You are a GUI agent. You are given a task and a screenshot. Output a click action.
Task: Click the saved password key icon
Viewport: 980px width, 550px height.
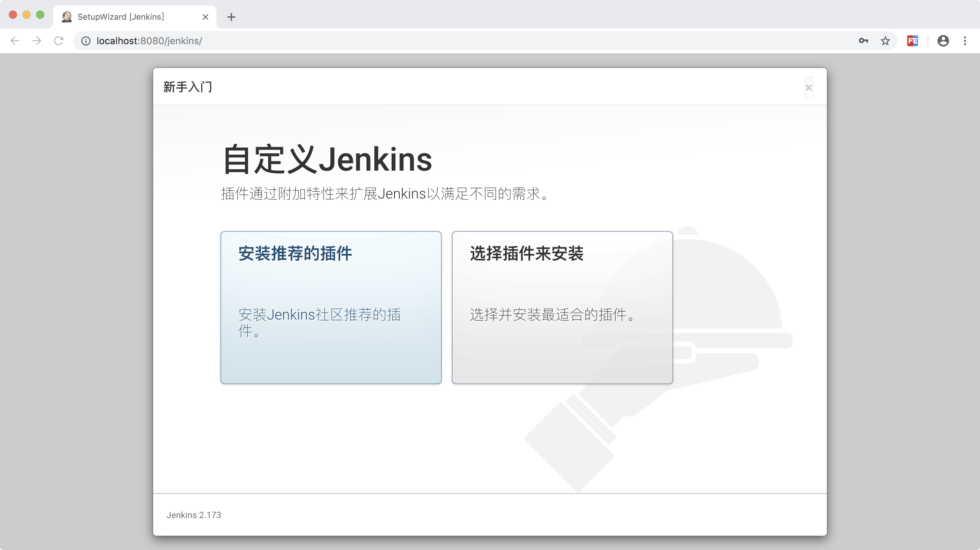coord(863,41)
